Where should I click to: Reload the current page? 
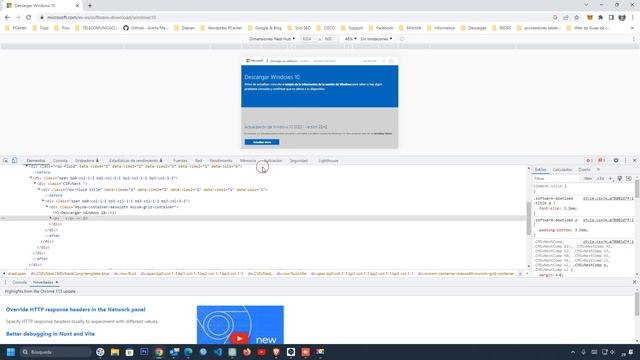pos(29,18)
